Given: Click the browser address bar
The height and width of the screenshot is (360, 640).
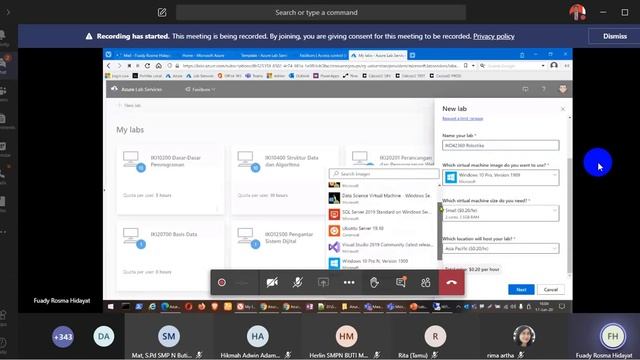Looking at the screenshot, I should (x=320, y=65).
